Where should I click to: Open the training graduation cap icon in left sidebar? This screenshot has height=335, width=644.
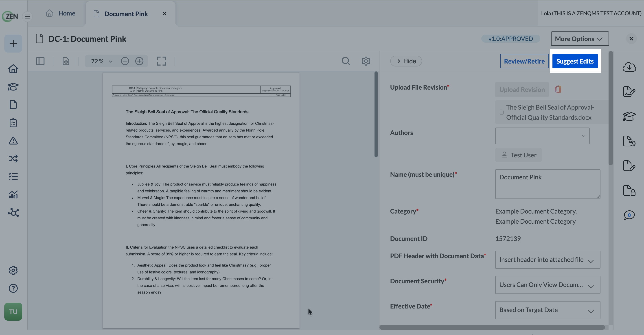13,87
